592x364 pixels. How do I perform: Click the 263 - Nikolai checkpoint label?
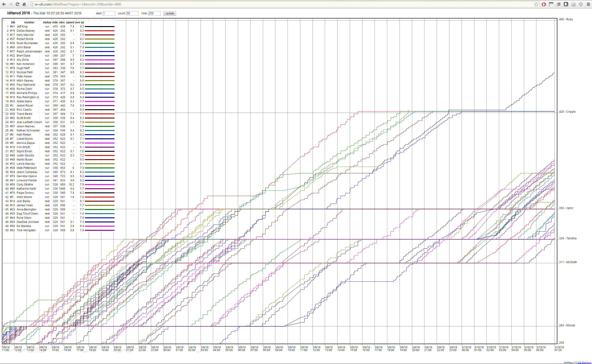tap(567, 325)
